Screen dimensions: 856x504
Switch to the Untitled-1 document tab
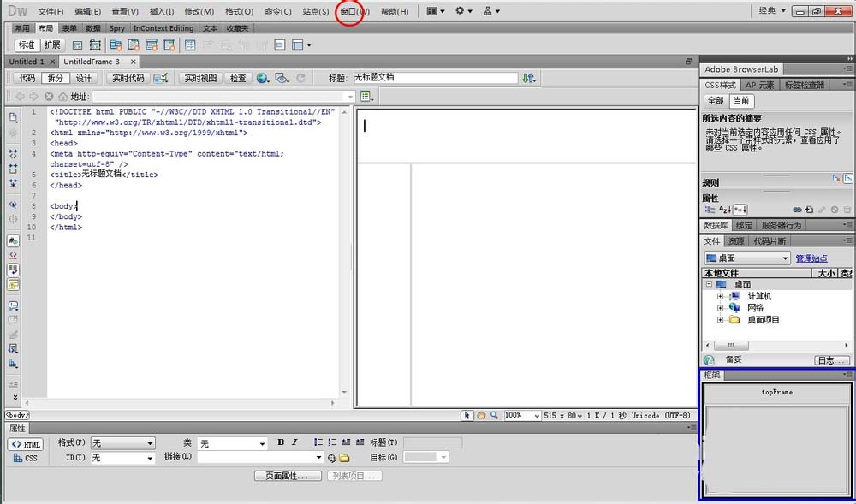point(27,62)
